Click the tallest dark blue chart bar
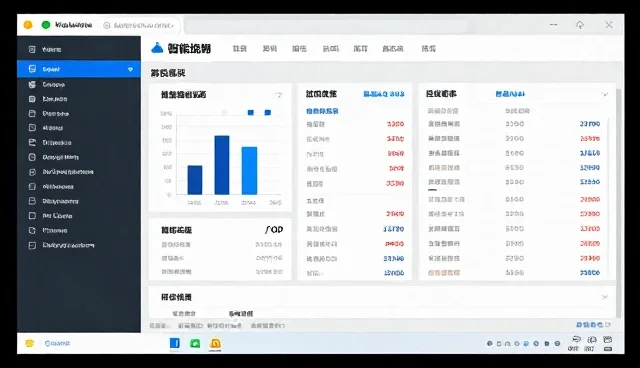 (x=222, y=165)
